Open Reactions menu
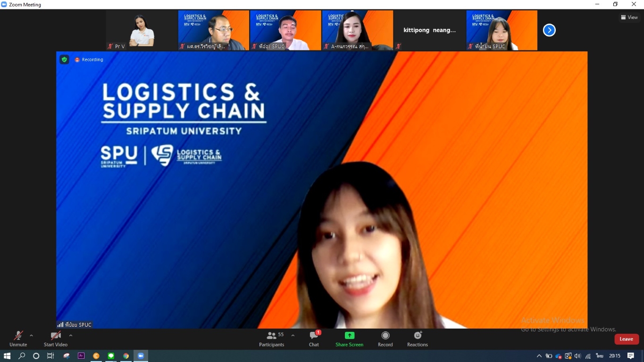644x362 pixels. pos(418,338)
